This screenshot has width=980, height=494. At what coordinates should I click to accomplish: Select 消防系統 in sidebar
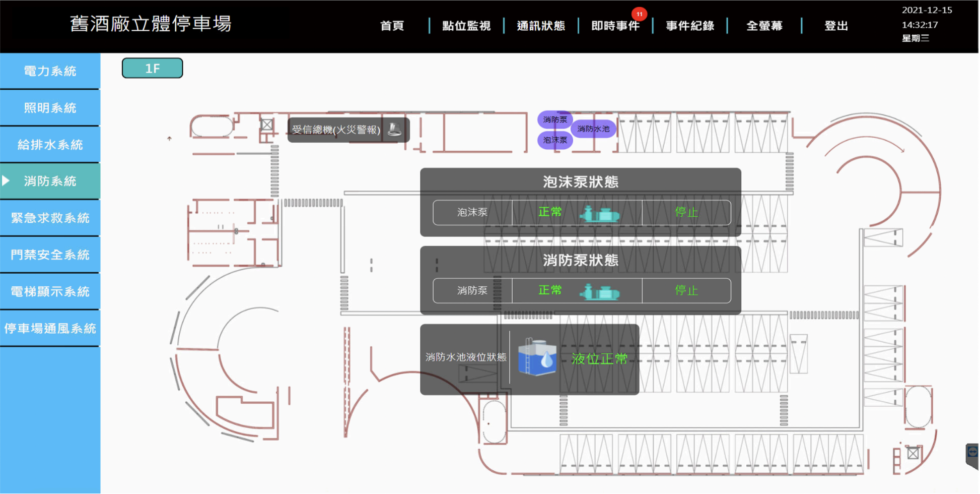point(50,181)
